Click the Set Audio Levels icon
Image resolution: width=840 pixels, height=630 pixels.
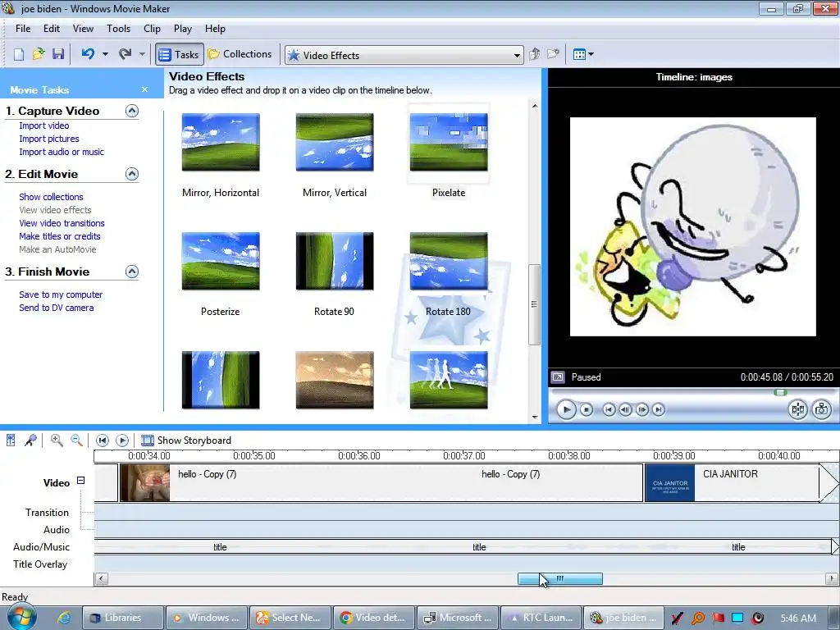click(x=11, y=441)
